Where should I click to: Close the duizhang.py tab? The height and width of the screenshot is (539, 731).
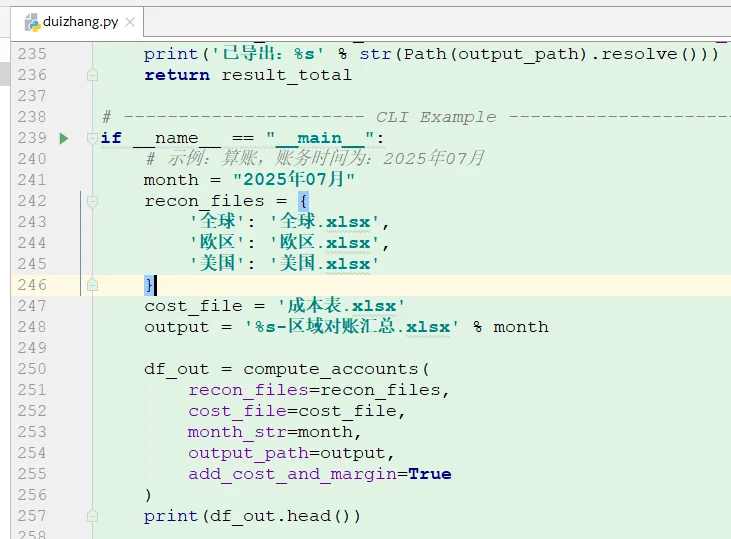click(x=130, y=22)
